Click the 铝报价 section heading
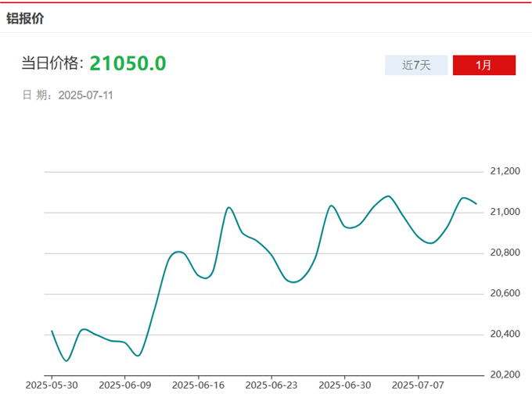The height and width of the screenshot is (394, 532). tap(25, 18)
